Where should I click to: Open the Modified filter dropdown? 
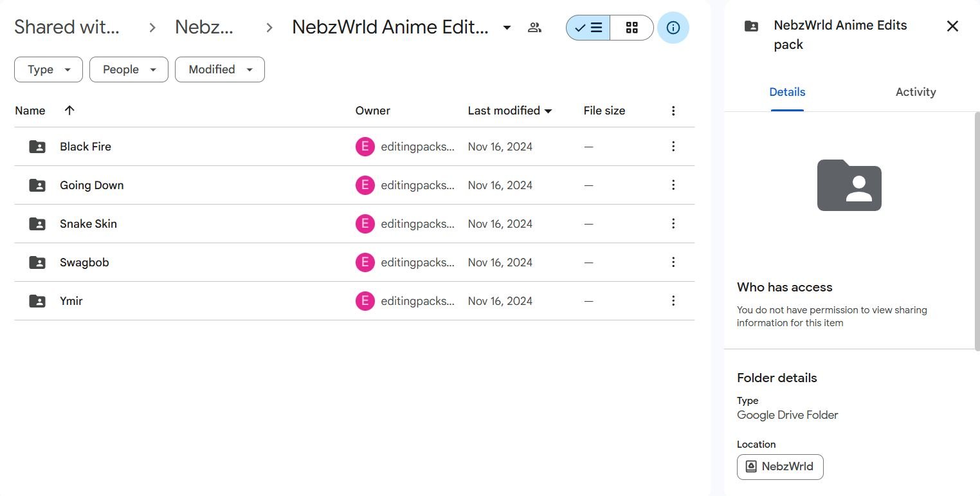point(220,69)
